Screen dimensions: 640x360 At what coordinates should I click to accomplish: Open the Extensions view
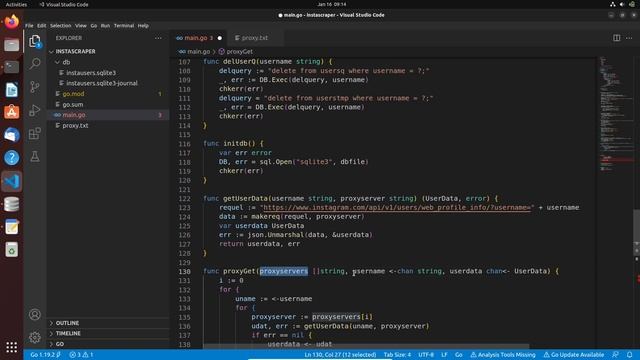pos(35,133)
